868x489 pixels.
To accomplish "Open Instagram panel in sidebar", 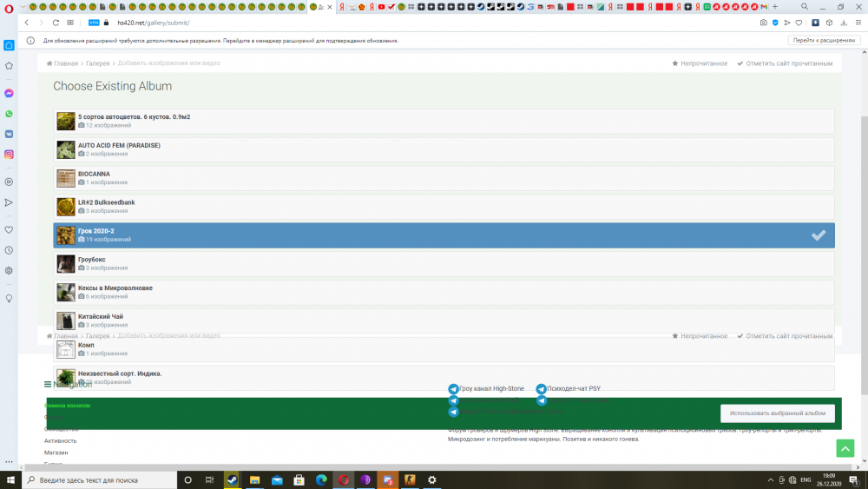I will (9, 155).
